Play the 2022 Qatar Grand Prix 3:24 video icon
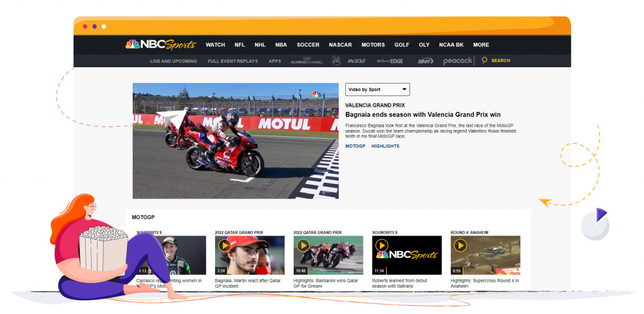 pyautogui.click(x=225, y=246)
